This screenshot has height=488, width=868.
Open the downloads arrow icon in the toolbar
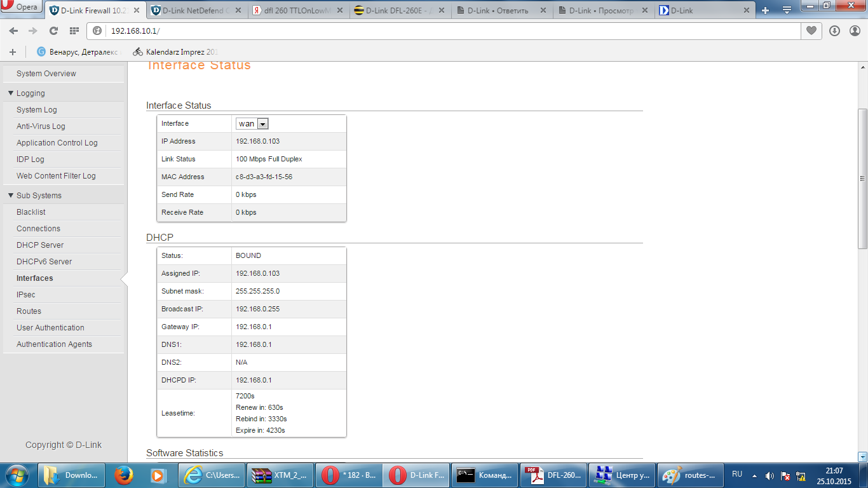[x=835, y=31]
